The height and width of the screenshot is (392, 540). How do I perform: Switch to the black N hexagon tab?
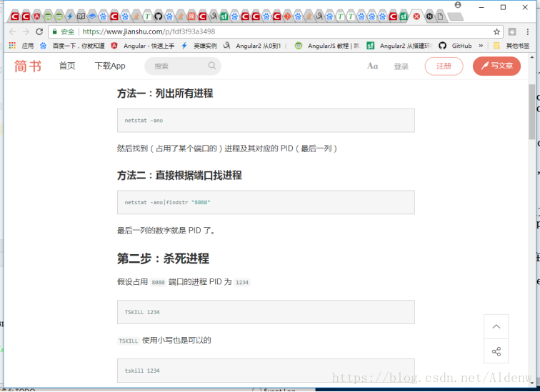pyautogui.click(x=429, y=16)
